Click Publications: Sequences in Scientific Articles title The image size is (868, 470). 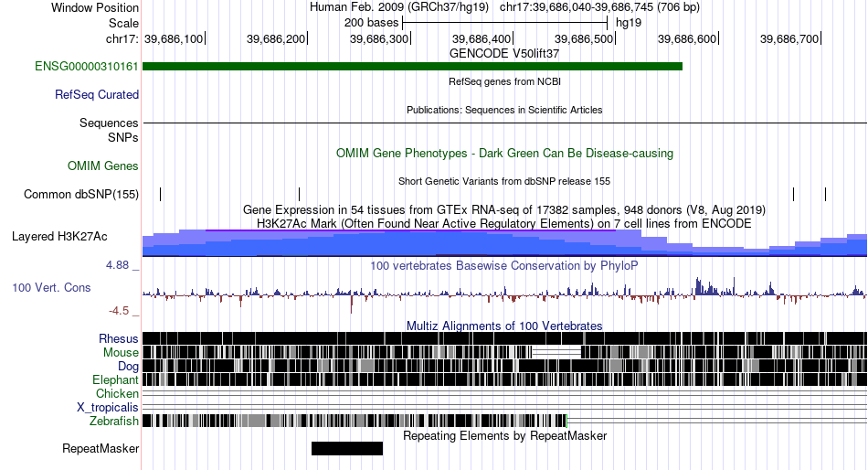[504, 110]
